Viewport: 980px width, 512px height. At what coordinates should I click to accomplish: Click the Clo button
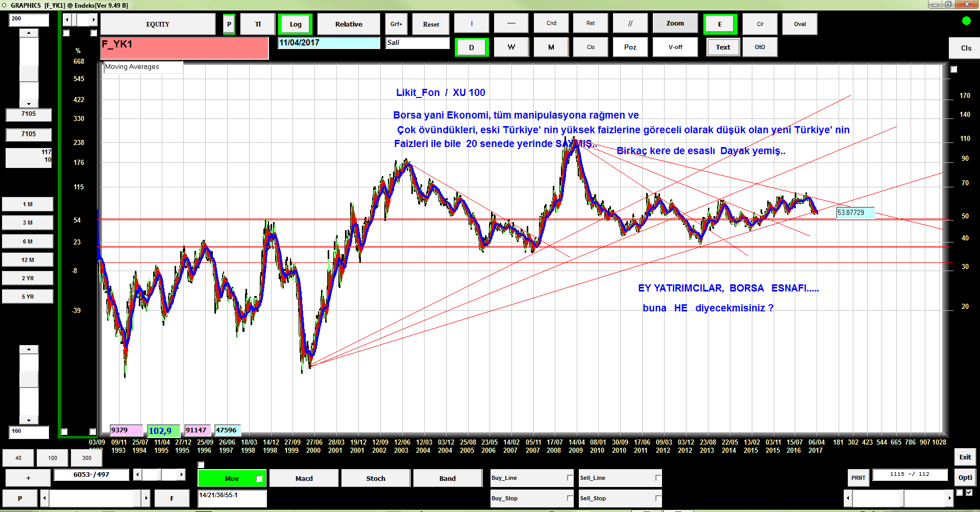click(591, 47)
